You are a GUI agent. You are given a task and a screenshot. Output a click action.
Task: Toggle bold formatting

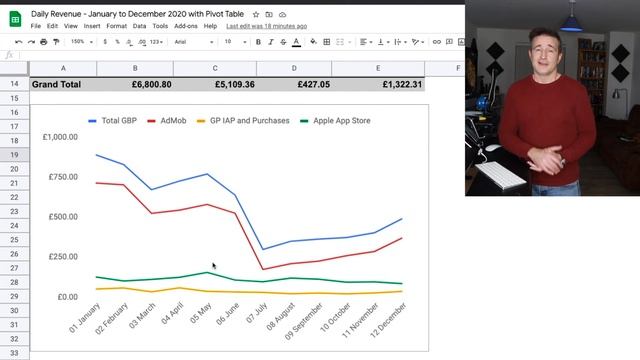click(258, 42)
